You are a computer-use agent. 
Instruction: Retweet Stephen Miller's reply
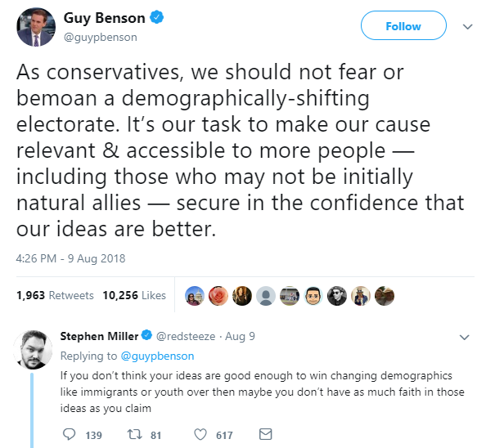pyautogui.click(x=135, y=434)
